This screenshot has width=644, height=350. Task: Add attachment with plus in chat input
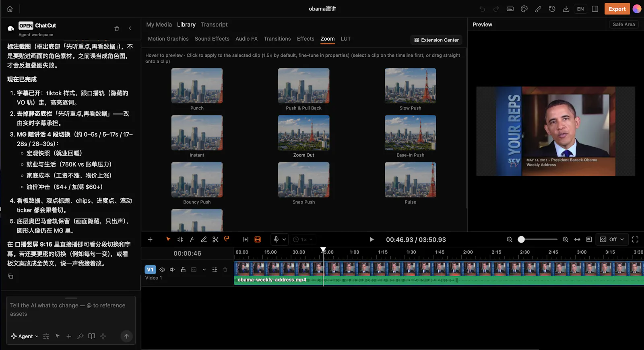tap(69, 336)
